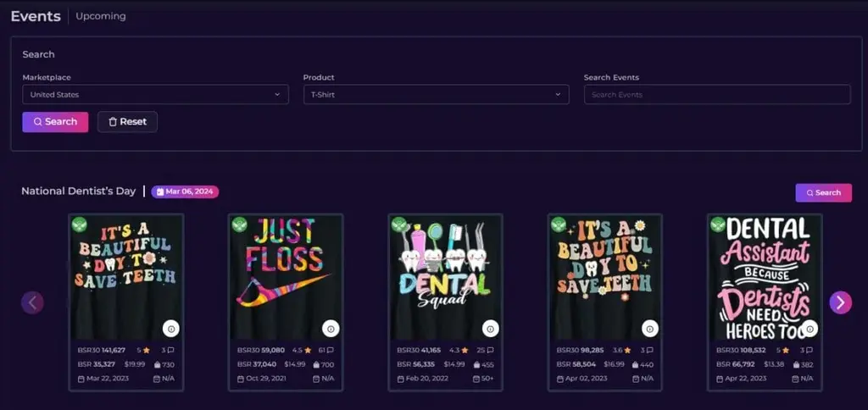Open the Product T-Shirt dropdown
Image resolution: width=868 pixels, height=410 pixels.
click(x=437, y=95)
